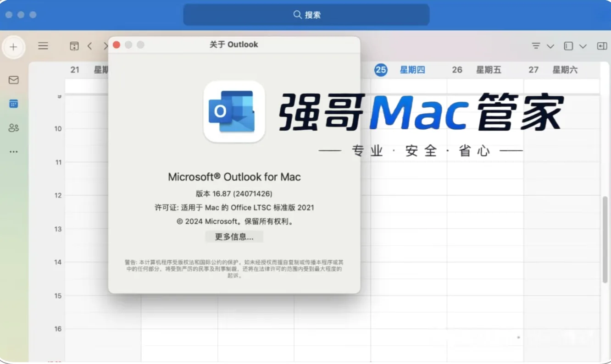
Task: Click the 15 hour label in the calendar
Action: pyautogui.click(x=58, y=296)
